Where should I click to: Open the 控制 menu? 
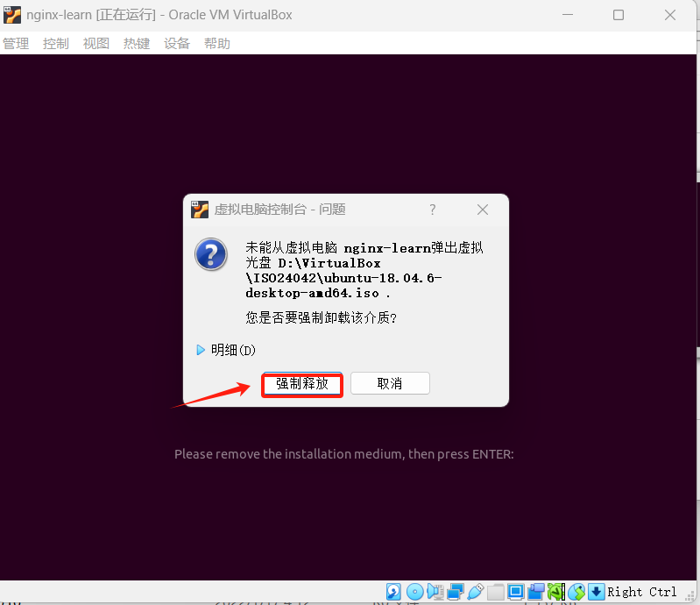coord(56,43)
